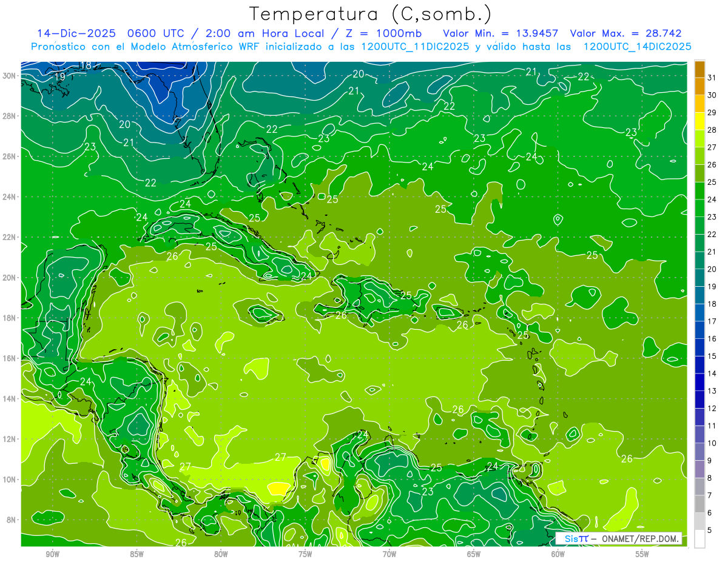728x562 pixels.
Task: Click the dark blue legend swatch between 13 and 14
Action: (x=699, y=383)
